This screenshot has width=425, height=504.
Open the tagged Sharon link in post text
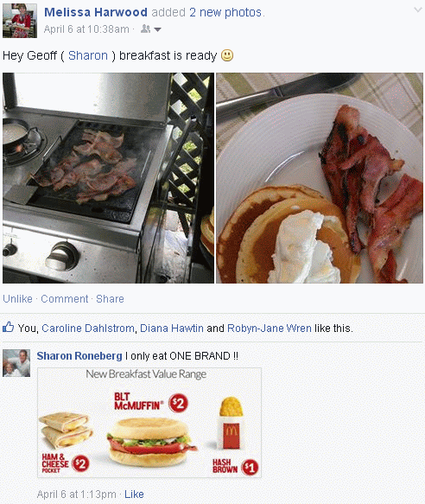88,55
